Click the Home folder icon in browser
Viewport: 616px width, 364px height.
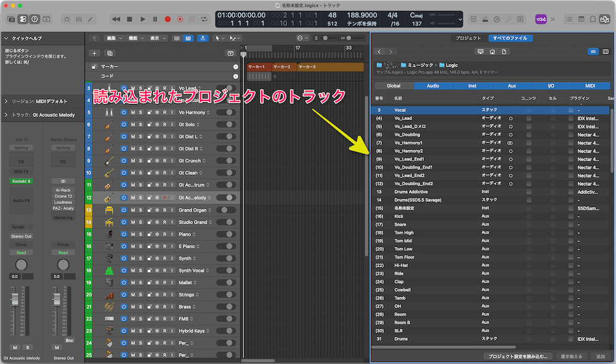[x=492, y=52]
